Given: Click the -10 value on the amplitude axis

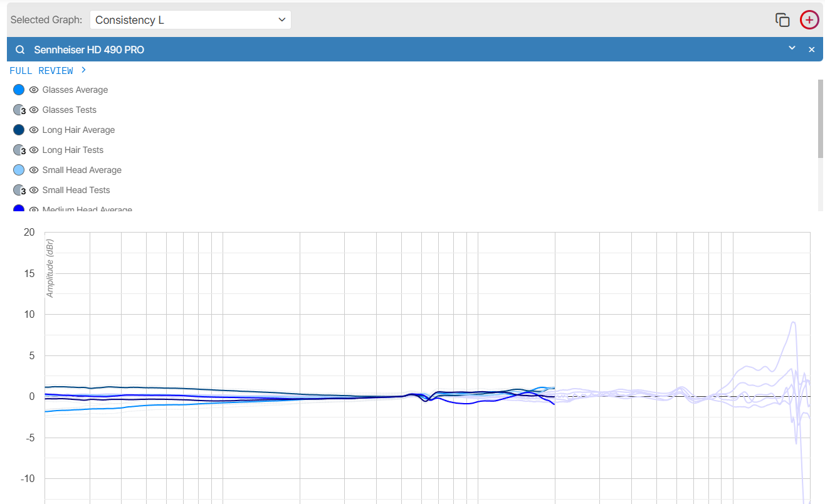Looking at the screenshot, I should click(x=27, y=479).
